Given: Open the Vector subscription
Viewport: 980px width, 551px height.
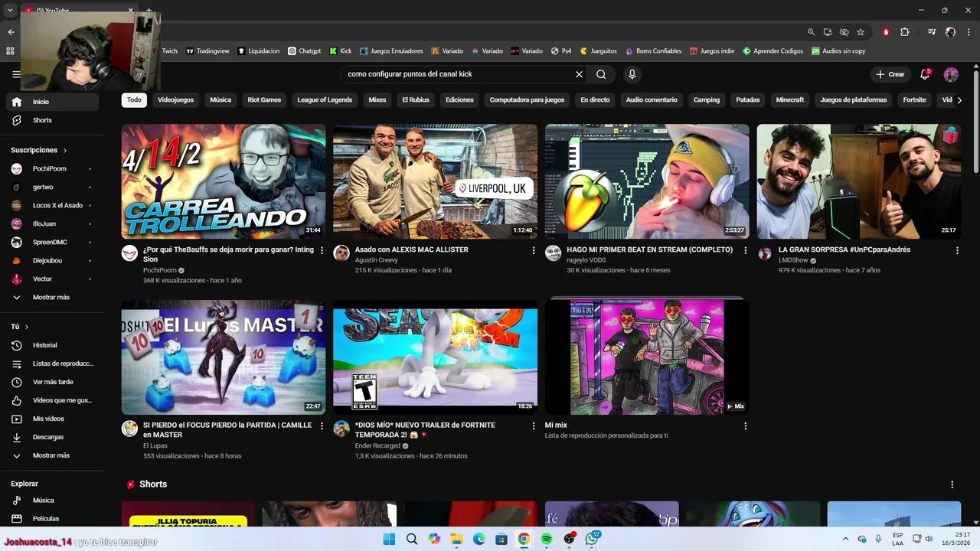Looking at the screenshot, I should point(52,279).
